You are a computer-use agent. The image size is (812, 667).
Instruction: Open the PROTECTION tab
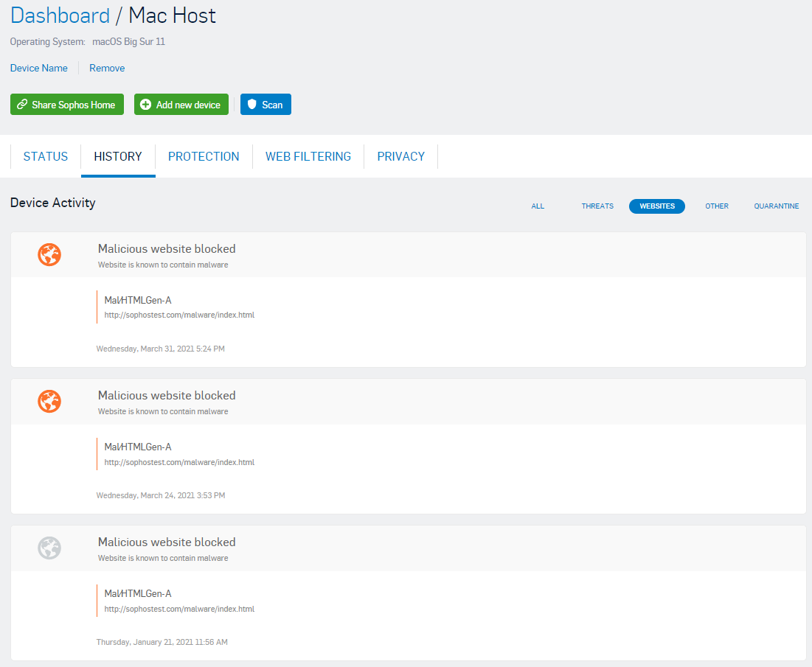pyautogui.click(x=204, y=156)
